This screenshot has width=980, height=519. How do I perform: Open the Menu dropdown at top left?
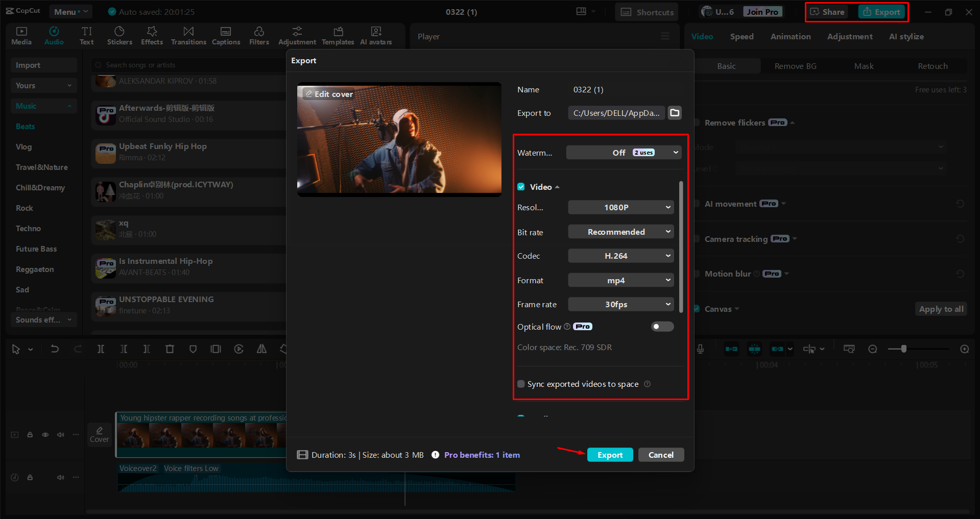click(70, 11)
